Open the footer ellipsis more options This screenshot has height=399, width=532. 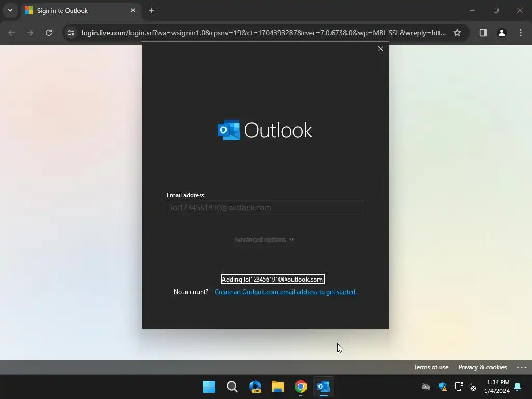(522, 367)
